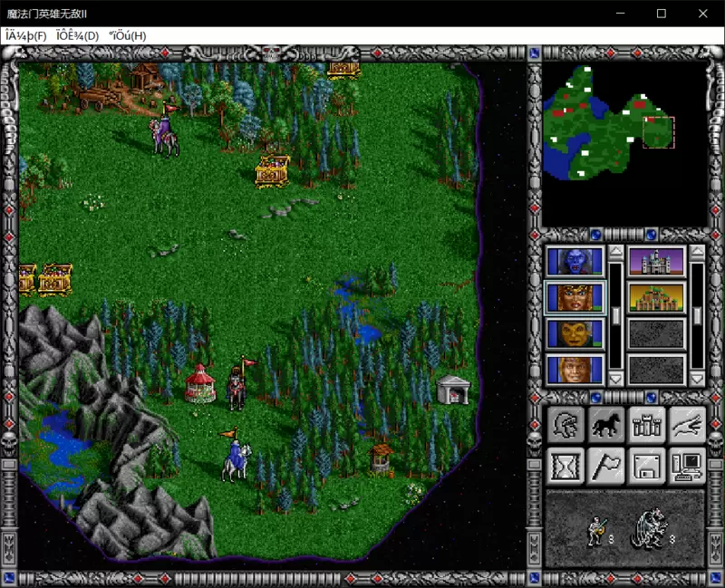This screenshot has width=725, height=588.
Task: Select the hero portrait with golden headdress
Action: [575, 298]
